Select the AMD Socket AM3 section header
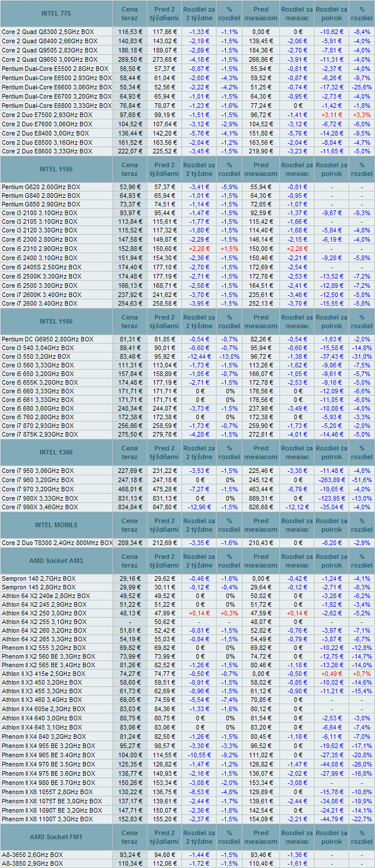The image size is (375, 868). point(56,560)
